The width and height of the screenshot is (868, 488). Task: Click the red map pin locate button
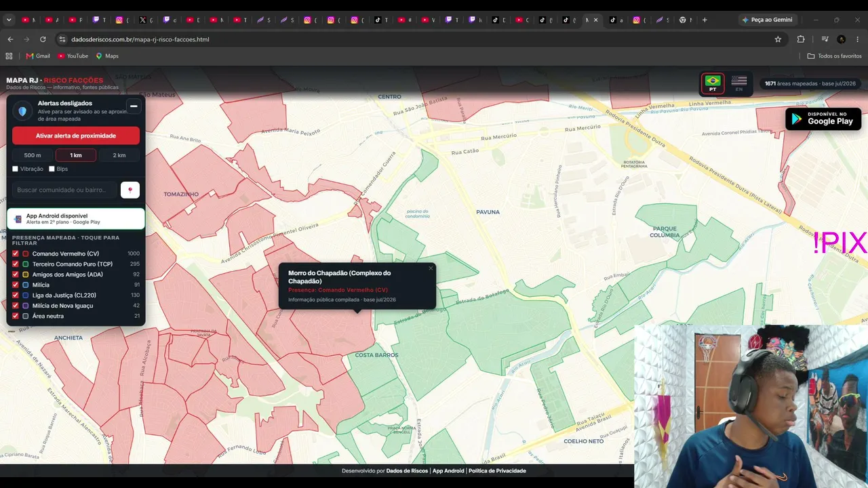tap(130, 190)
